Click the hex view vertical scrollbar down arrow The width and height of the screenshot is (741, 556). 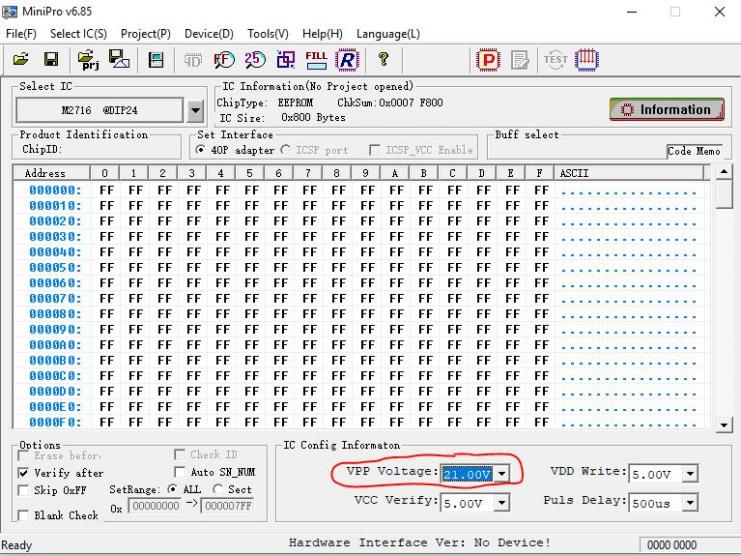click(725, 425)
